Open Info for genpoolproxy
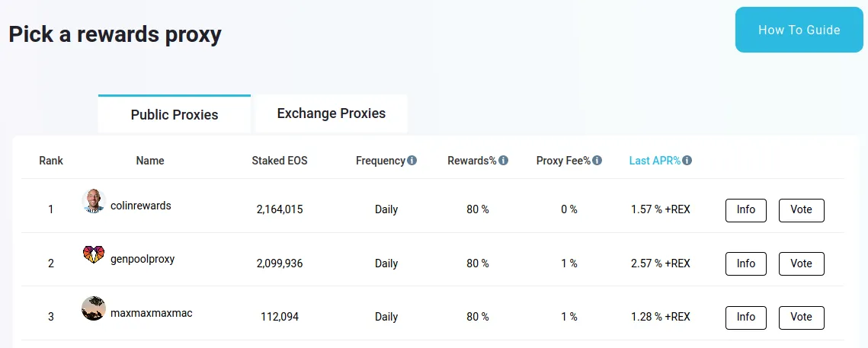868x348 pixels. (x=745, y=264)
